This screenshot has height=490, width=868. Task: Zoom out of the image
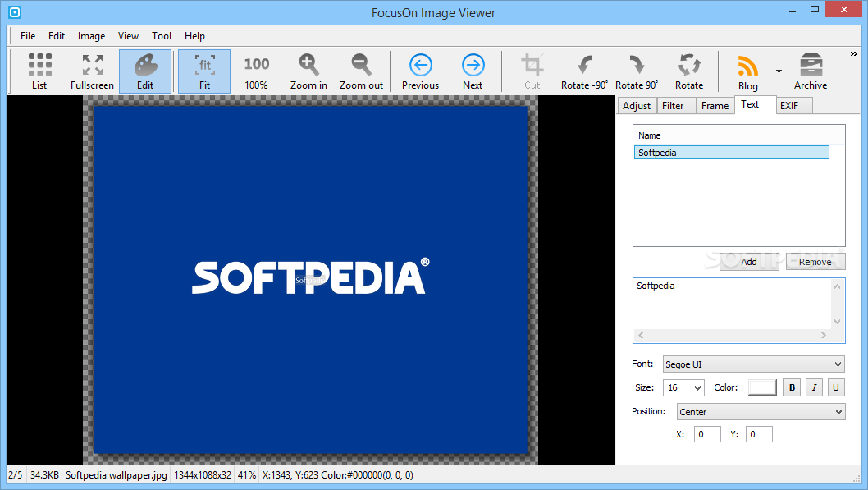click(x=361, y=71)
